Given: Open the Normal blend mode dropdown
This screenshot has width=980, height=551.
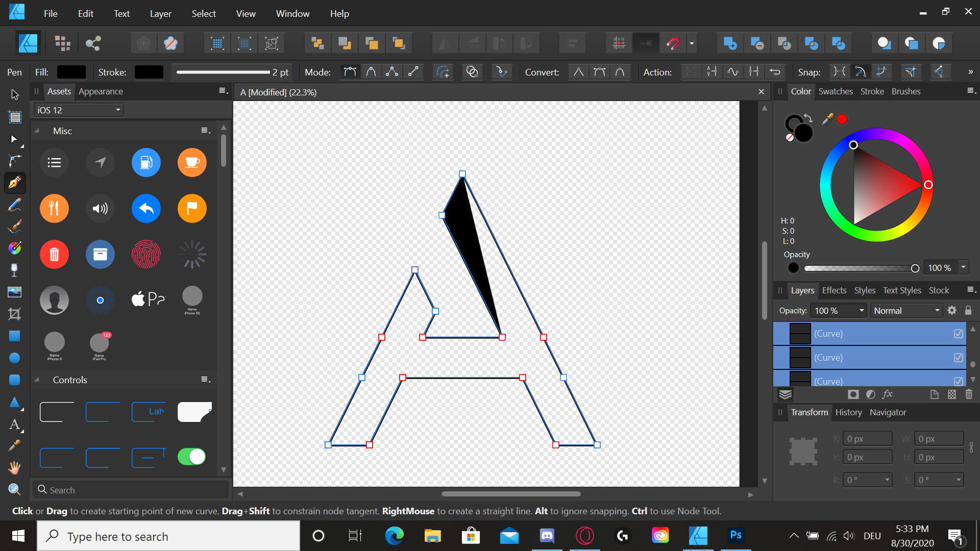Looking at the screenshot, I should pyautogui.click(x=906, y=310).
